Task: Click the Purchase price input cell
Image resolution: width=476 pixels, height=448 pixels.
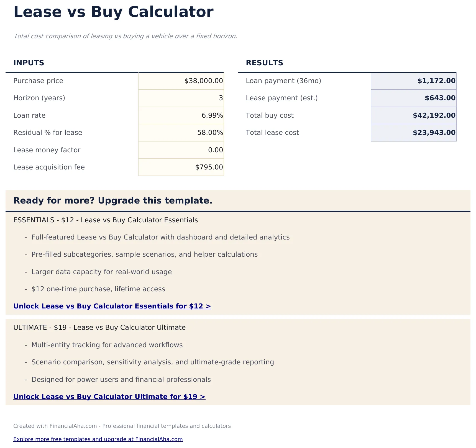Action: pyautogui.click(x=181, y=81)
